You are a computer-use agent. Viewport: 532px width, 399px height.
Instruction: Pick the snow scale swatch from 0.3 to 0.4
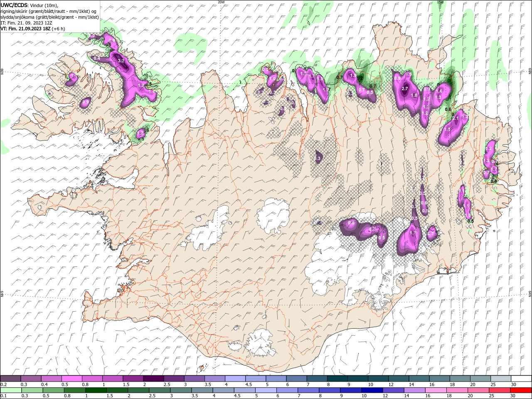click(31, 378)
